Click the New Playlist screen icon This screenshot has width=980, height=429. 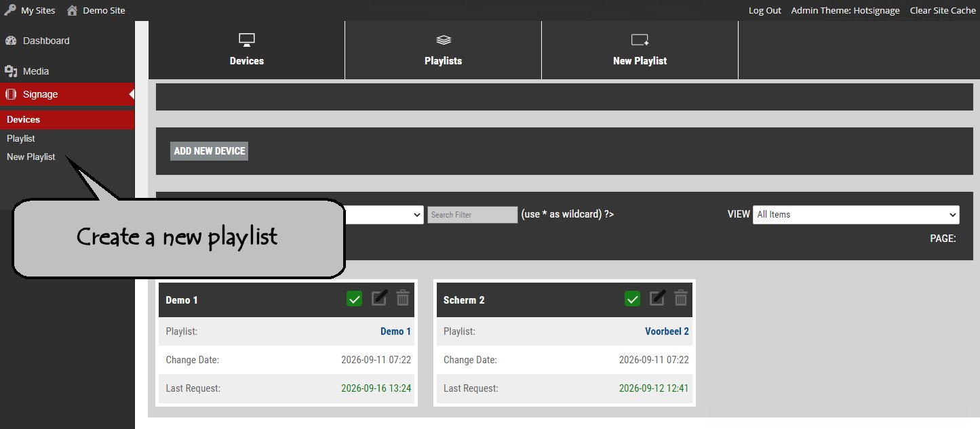(640, 39)
